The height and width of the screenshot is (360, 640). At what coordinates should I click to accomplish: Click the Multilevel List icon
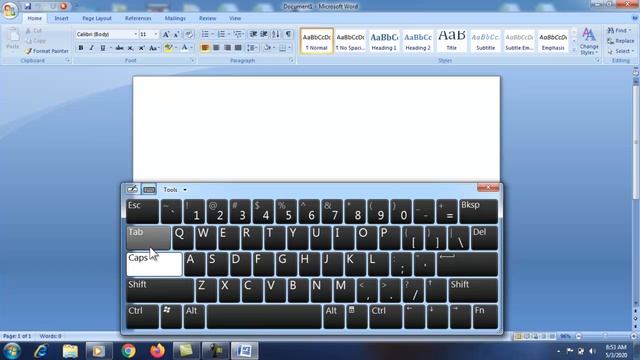coord(238,34)
